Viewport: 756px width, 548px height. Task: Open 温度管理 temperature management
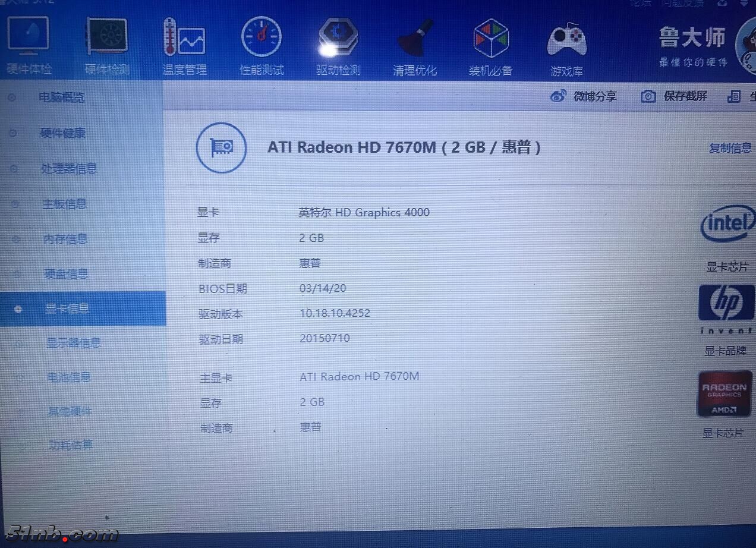[184, 46]
